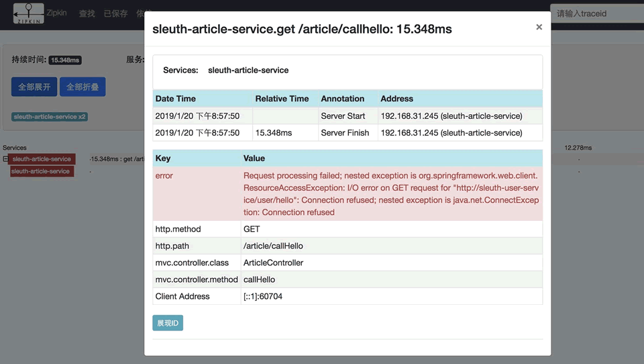Click the Client Address key

click(x=182, y=297)
